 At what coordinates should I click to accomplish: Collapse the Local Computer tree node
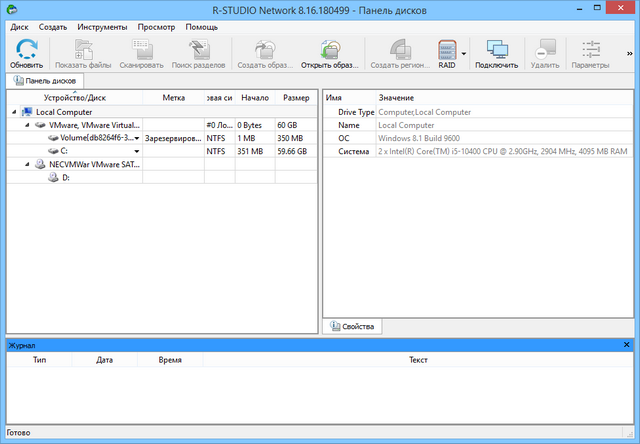tap(14, 112)
